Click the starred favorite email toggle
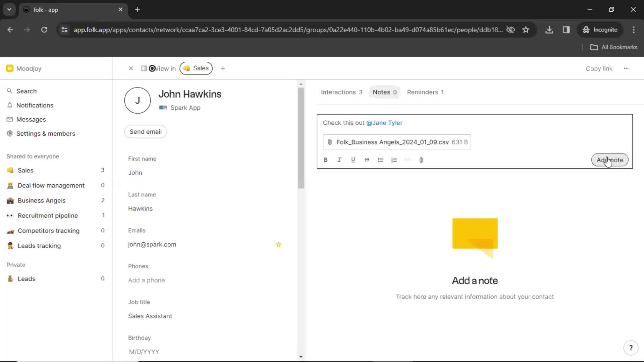This screenshot has width=644, height=362. 279,244
